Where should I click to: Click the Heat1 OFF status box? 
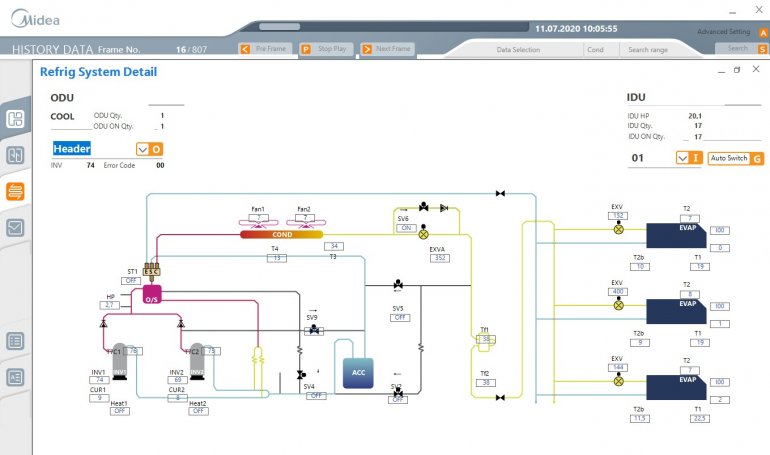[x=119, y=411]
